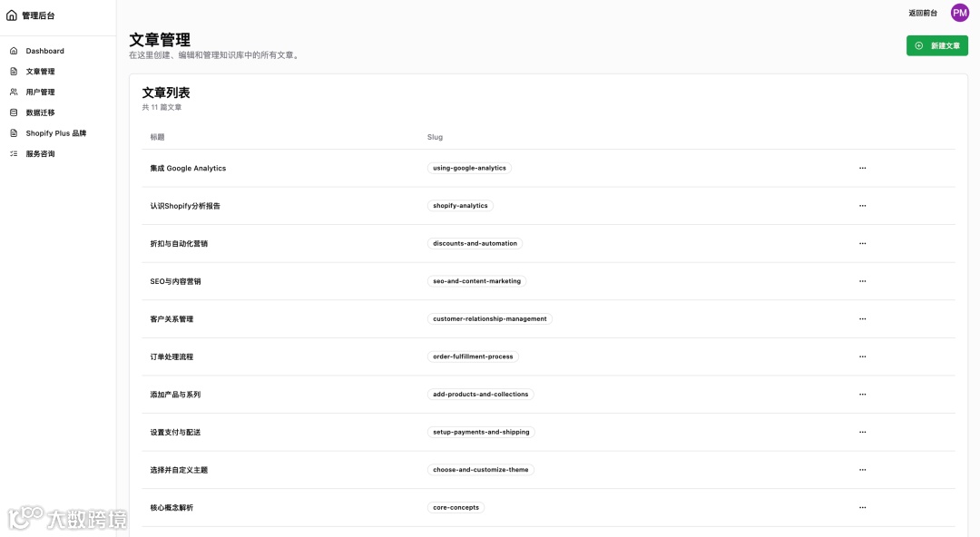Viewport: 980px width, 537px height.
Task: Click slug badge using-google-analytics
Action: (x=469, y=168)
